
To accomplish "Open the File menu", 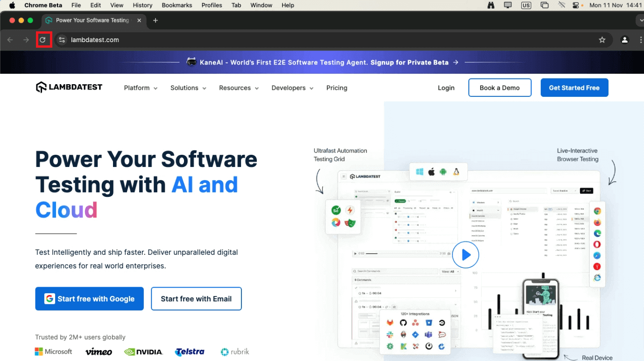I will pyautogui.click(x=76, y=5).
